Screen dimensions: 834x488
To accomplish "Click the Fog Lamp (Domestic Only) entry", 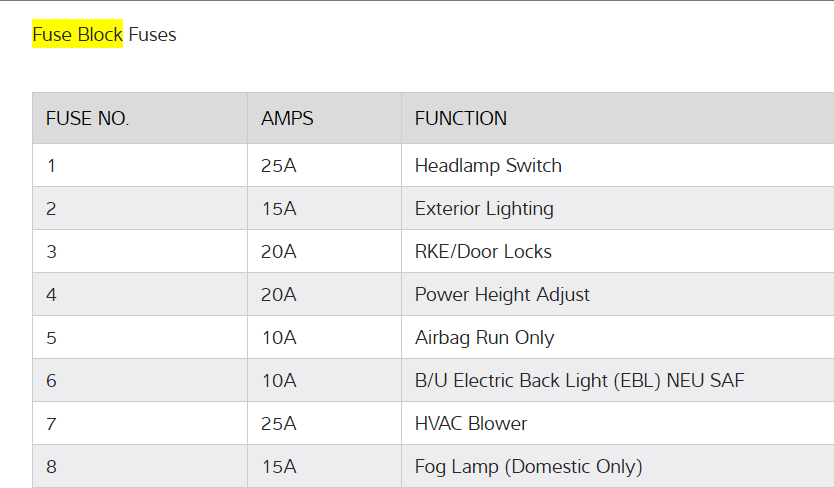I will [x=528, y=467].
